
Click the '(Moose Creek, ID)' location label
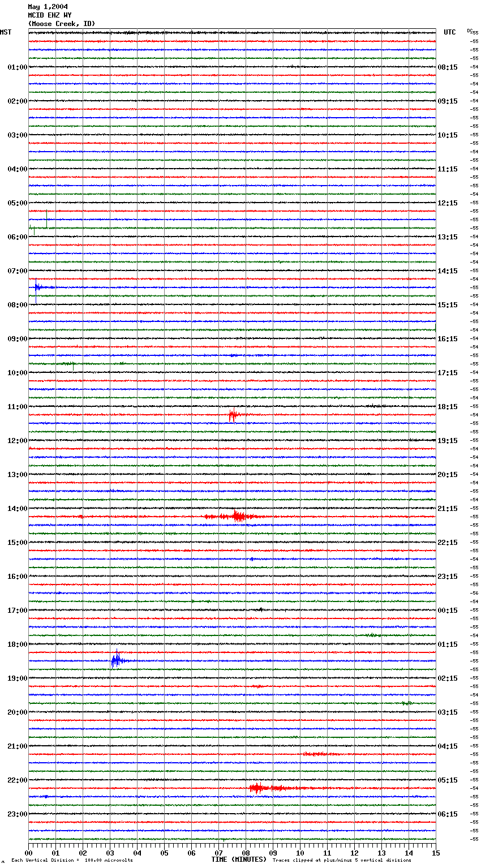62,24
